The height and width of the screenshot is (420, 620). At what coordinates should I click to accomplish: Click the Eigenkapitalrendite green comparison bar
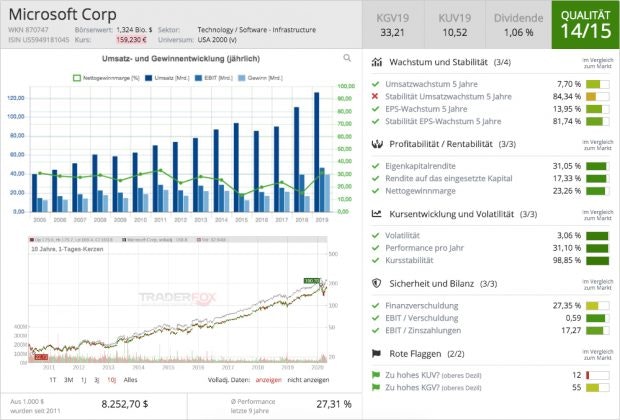click(597, 165)
